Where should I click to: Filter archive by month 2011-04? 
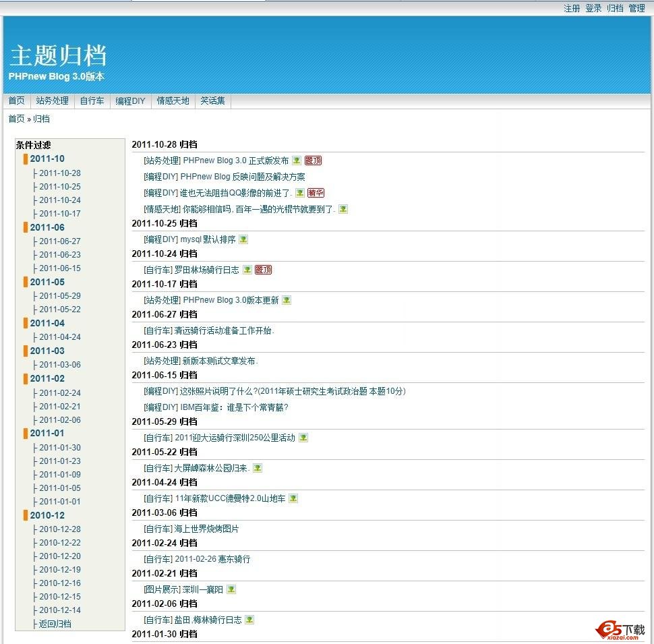[x=47, y=323]
